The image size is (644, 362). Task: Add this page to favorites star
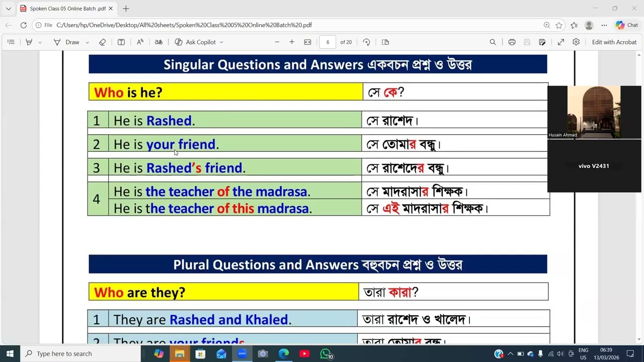559,25
